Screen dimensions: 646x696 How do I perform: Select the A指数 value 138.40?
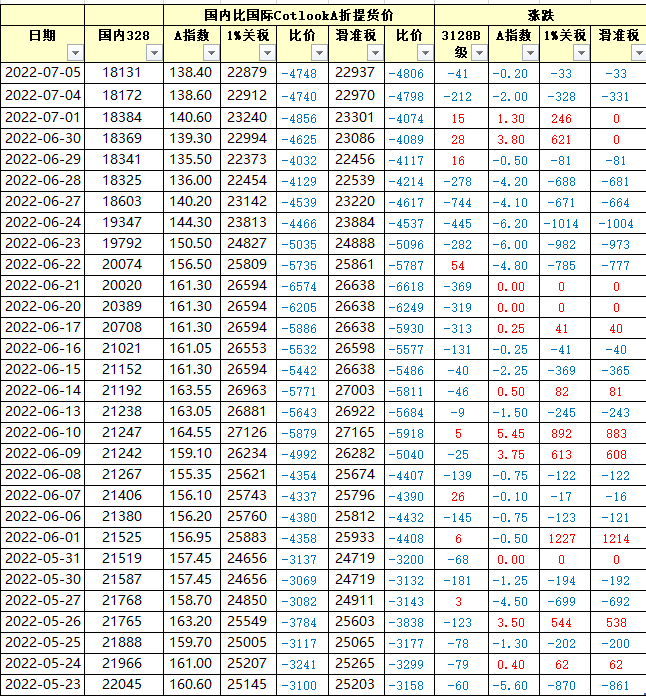192,72
